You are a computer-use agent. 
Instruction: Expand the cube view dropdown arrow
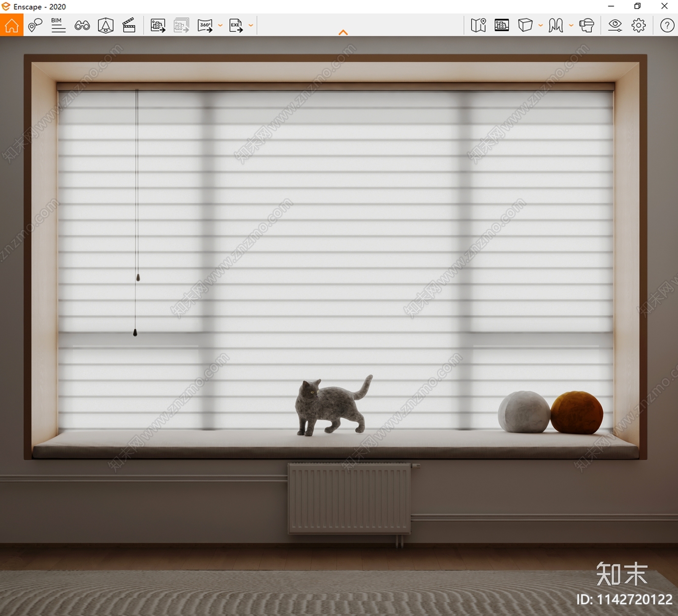(x=541, y=25)
